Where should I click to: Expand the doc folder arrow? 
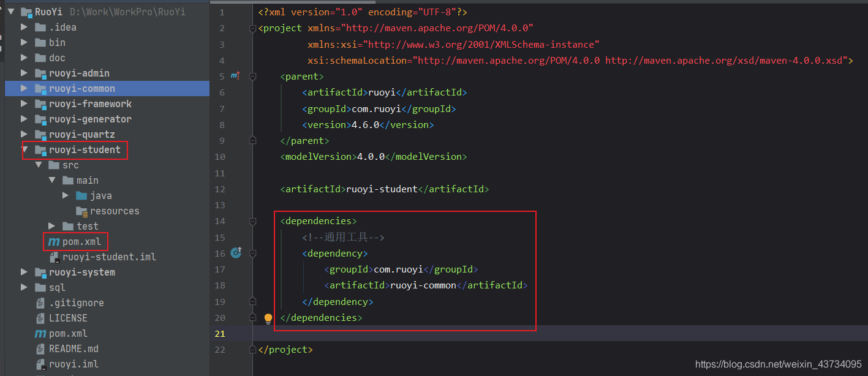(25, 58)
